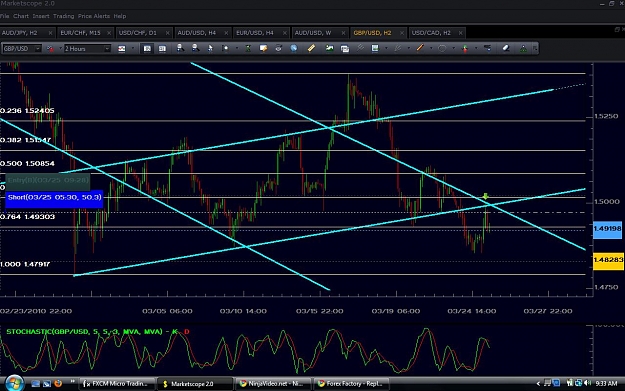This screenshot has width=625, height=391.
Task: Click the blue 1.49198 price tag
Action: click(607, 229)
